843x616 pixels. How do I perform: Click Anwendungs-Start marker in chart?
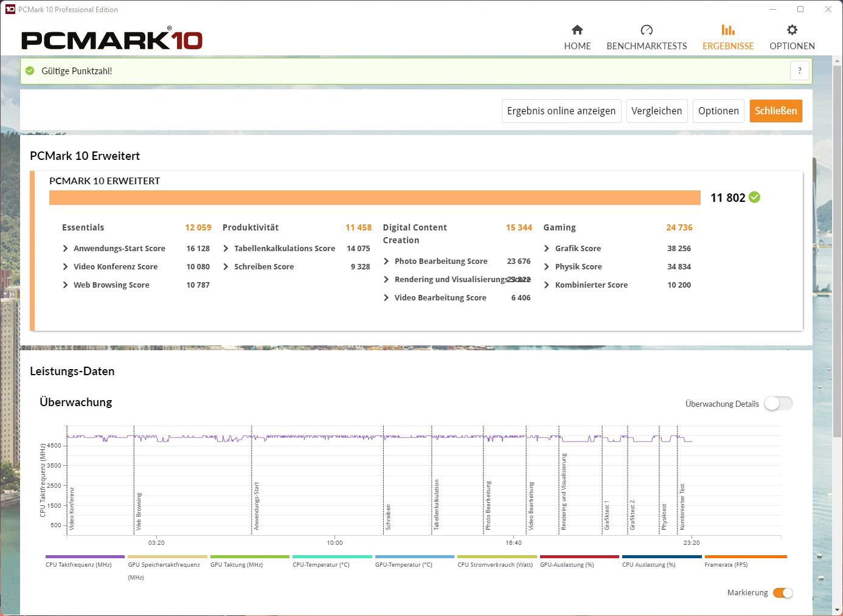click(x=257, y=506)
